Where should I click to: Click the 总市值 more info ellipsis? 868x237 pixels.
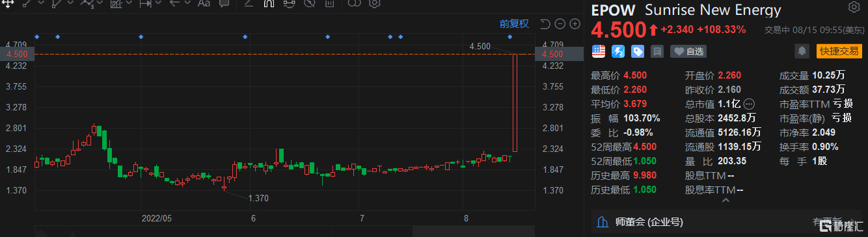pyautogui.click(x=749, y=103)
